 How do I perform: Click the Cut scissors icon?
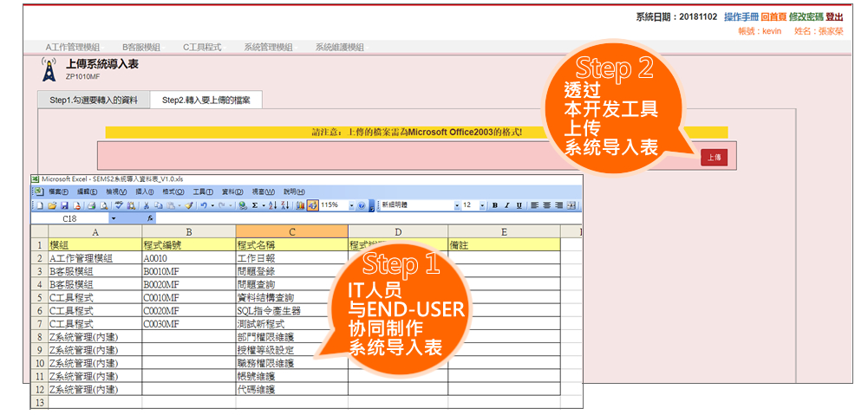(x=147, y=205)
